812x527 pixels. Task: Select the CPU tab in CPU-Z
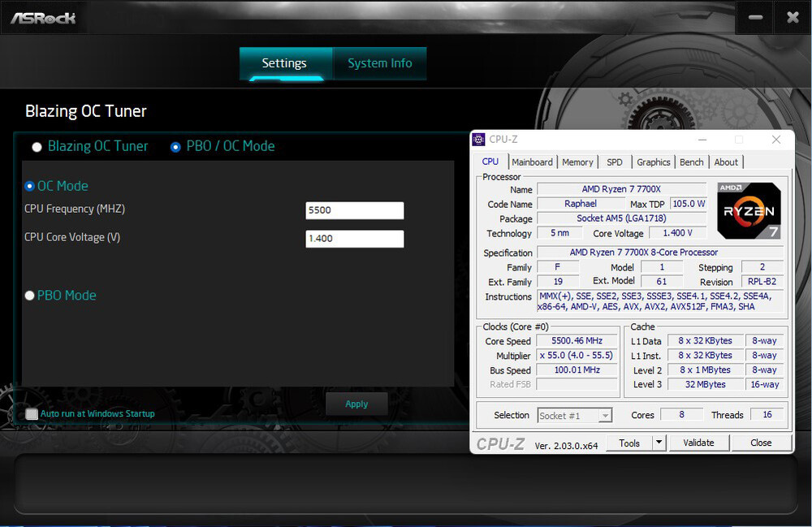[x=490, y=162]
